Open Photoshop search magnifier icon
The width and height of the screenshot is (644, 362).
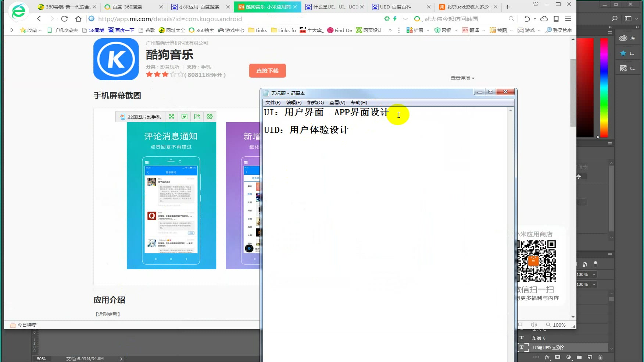point(614,18)
